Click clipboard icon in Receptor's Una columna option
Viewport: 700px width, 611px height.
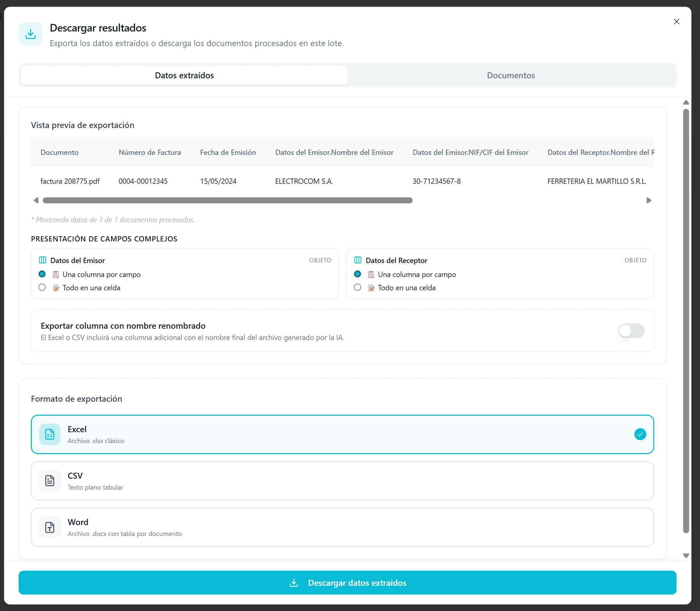point(371,274)
